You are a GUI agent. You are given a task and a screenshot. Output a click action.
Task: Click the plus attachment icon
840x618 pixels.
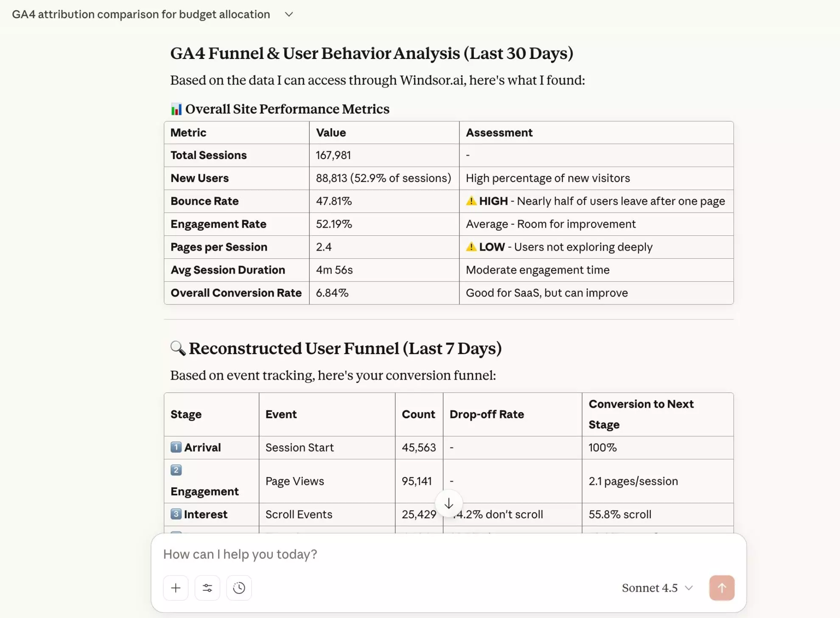tap(175, 588)
